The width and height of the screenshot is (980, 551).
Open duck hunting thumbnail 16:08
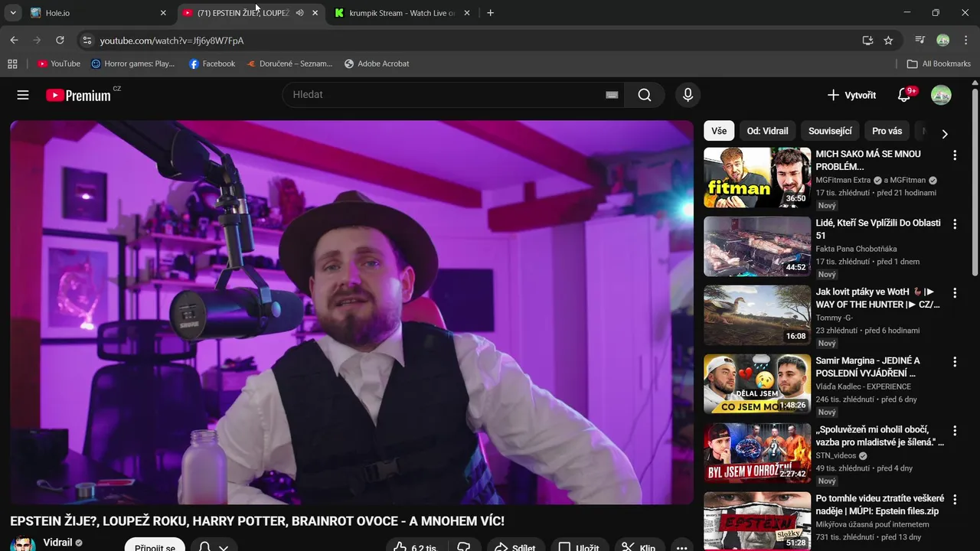757,315
